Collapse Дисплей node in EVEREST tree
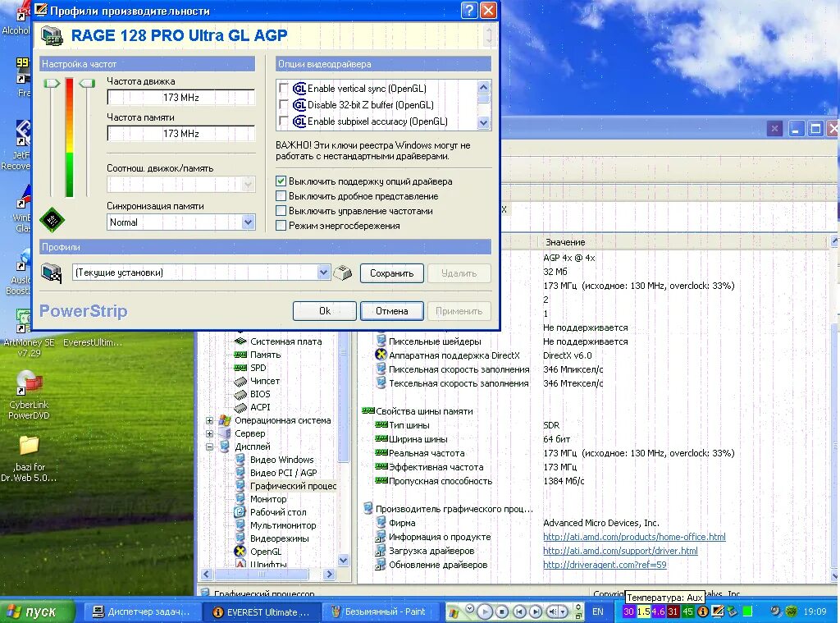Viewport: 840px width, 623px height. tap(209, 447)
